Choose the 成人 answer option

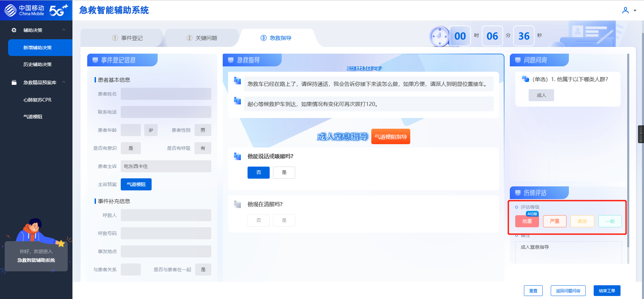click(541, 95)
